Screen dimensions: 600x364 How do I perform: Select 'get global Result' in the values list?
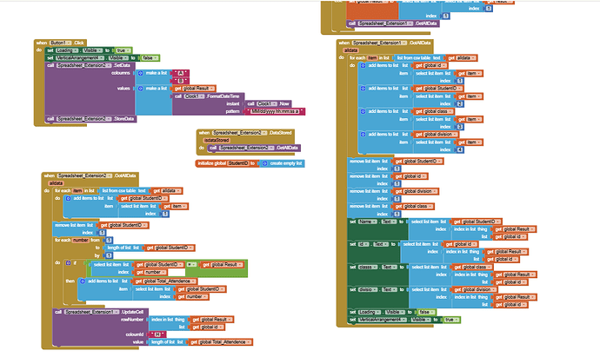tap(195, 89)
